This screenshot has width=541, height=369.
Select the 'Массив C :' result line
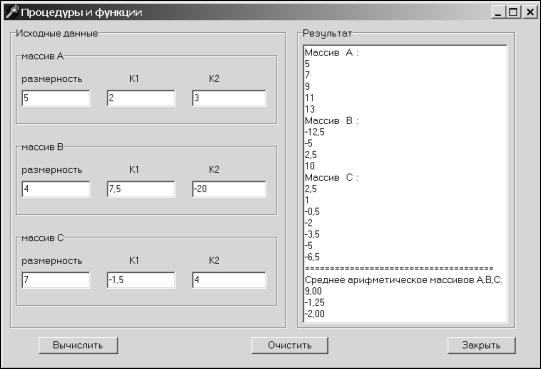332,177
